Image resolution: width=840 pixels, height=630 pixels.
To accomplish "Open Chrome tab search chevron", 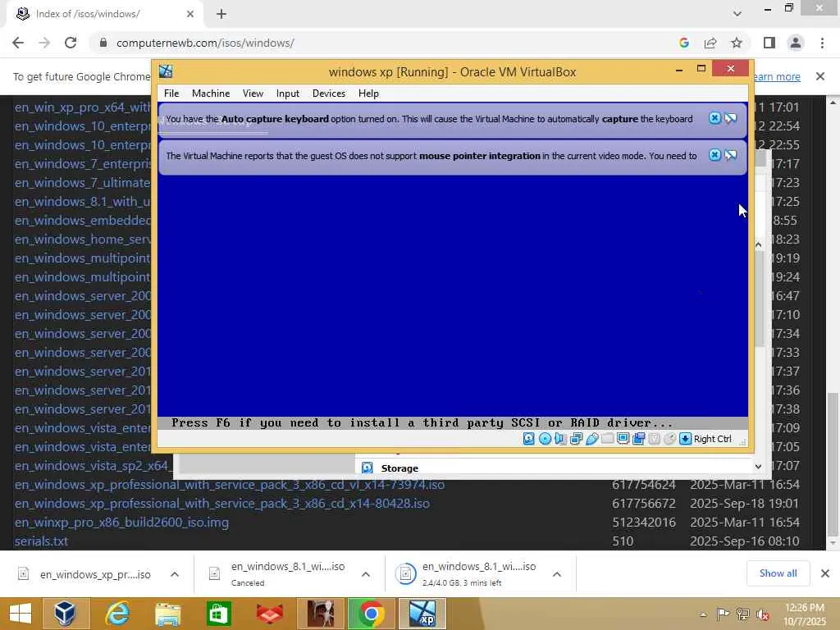I will coord(737,14).
